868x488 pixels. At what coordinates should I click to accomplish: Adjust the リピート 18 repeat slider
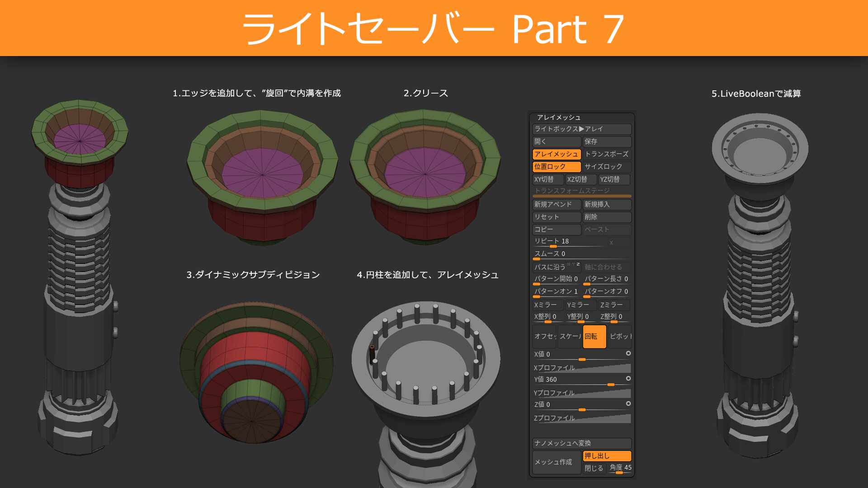click(553, 246)
